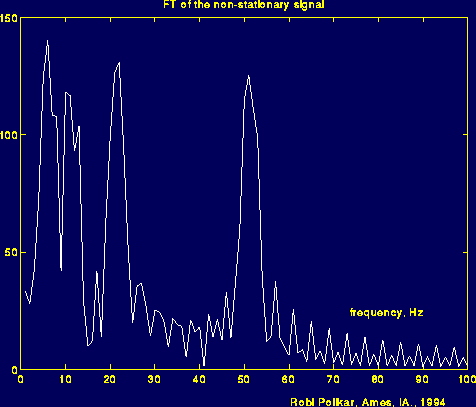Click the y-axis tick label 150

click(9, 18)
